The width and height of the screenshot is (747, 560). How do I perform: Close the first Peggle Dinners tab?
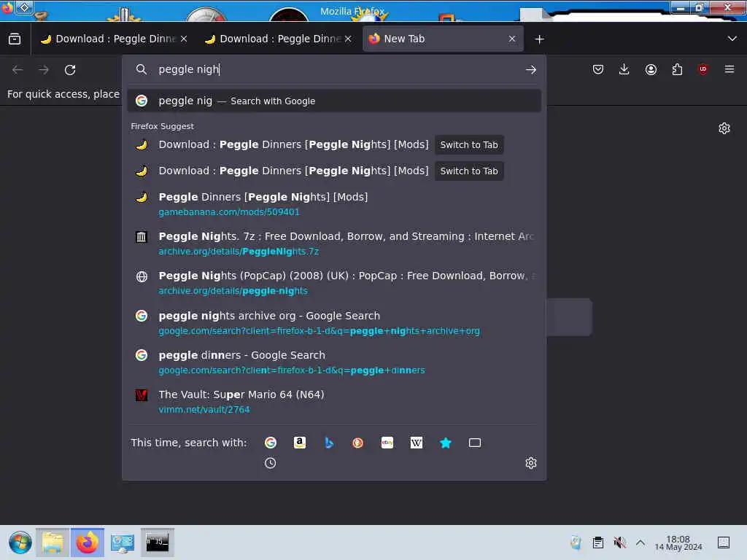[184, 39]
